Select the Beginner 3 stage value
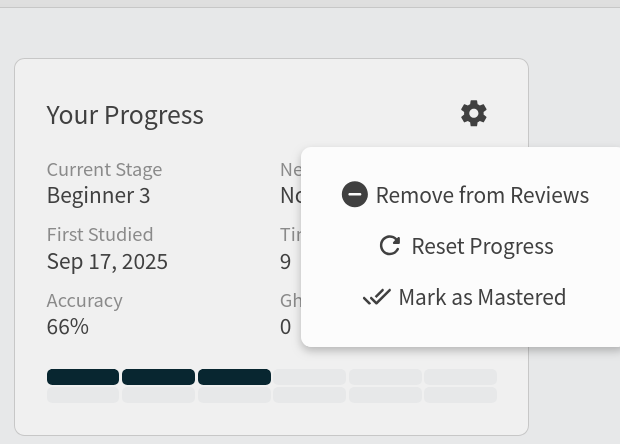The width and height of the screenshot is (620, 444). point(98,195)
